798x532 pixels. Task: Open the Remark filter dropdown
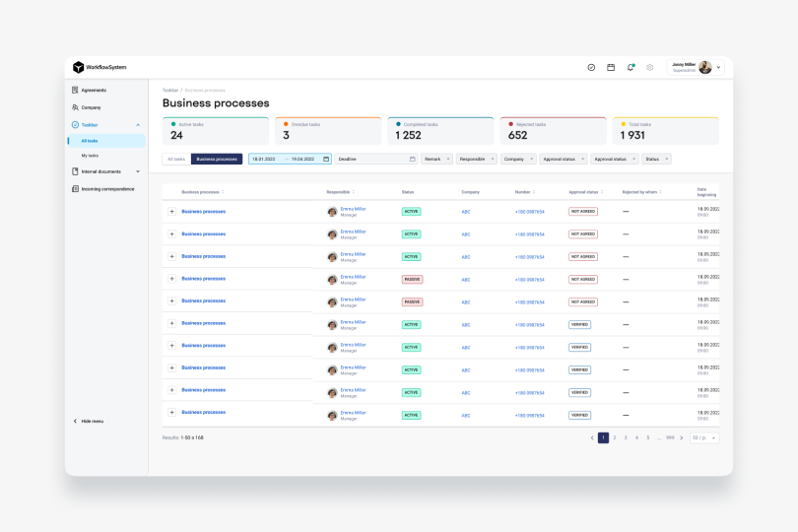[x=436, y=159]
